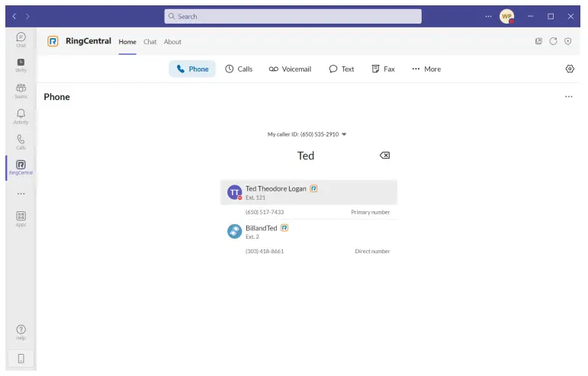Image resolution: width=588 pixels, height=376 pixels.
Task: Open Phone panel options ellipsis
Action: 569,97
